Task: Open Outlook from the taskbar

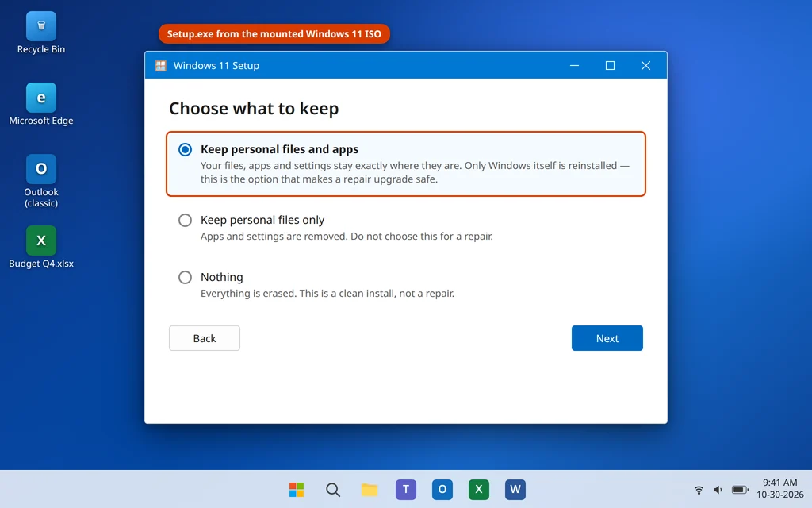Action: pyautogui.click(x=442, y=489)
